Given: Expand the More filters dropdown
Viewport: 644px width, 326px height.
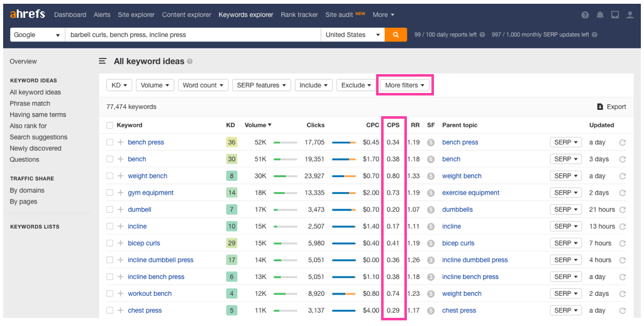Looking at the screenshot, I should 404,85.
